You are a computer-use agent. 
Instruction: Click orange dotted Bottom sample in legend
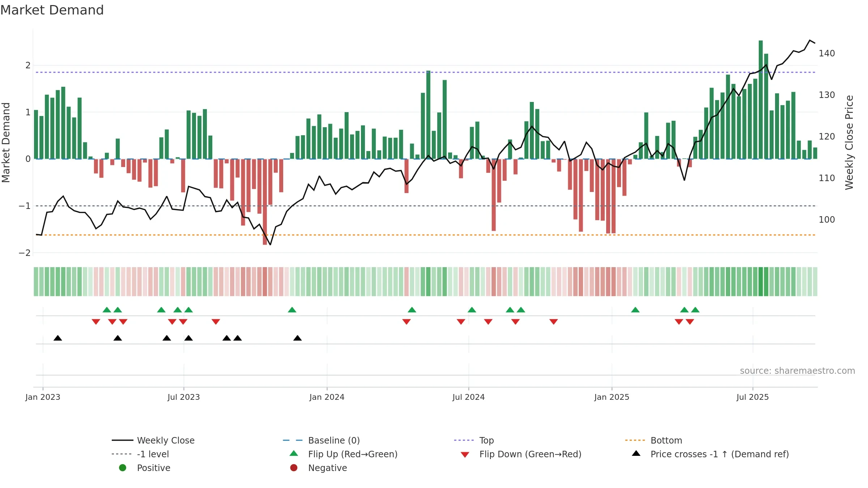(x=635, y=440)
